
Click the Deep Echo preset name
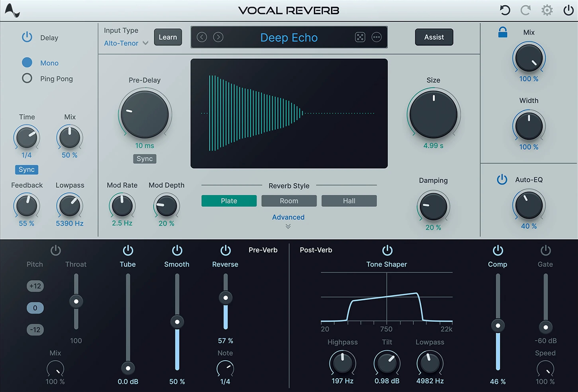point(289,37)
